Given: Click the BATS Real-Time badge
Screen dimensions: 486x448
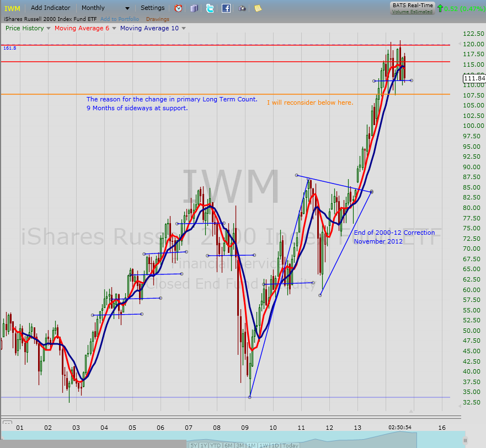Looking at the screenshot, I should 413,8.
